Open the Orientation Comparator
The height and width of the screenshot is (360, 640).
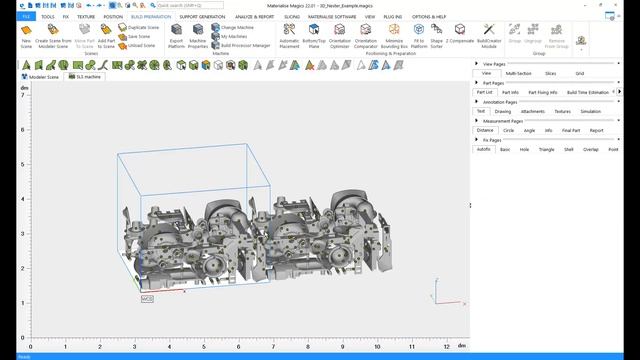tap(366, 36)
